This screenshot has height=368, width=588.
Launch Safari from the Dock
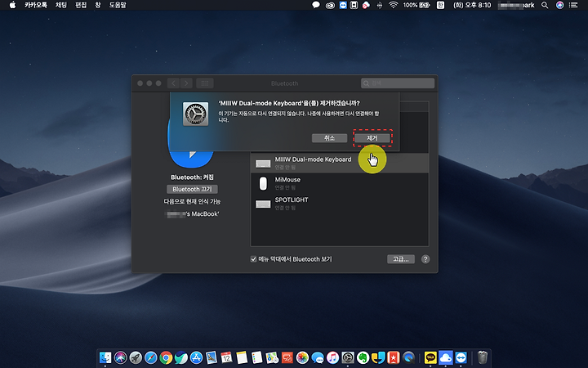151,357
